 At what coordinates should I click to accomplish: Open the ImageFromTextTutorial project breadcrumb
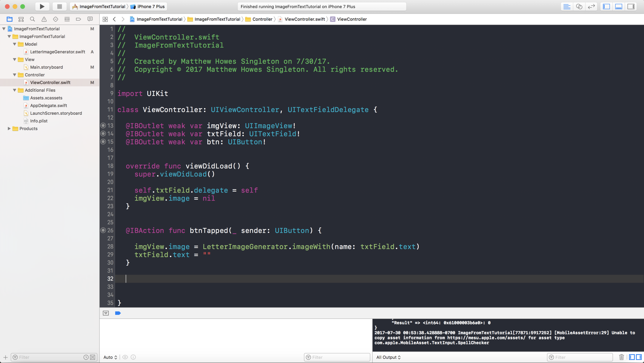[156, 19]
